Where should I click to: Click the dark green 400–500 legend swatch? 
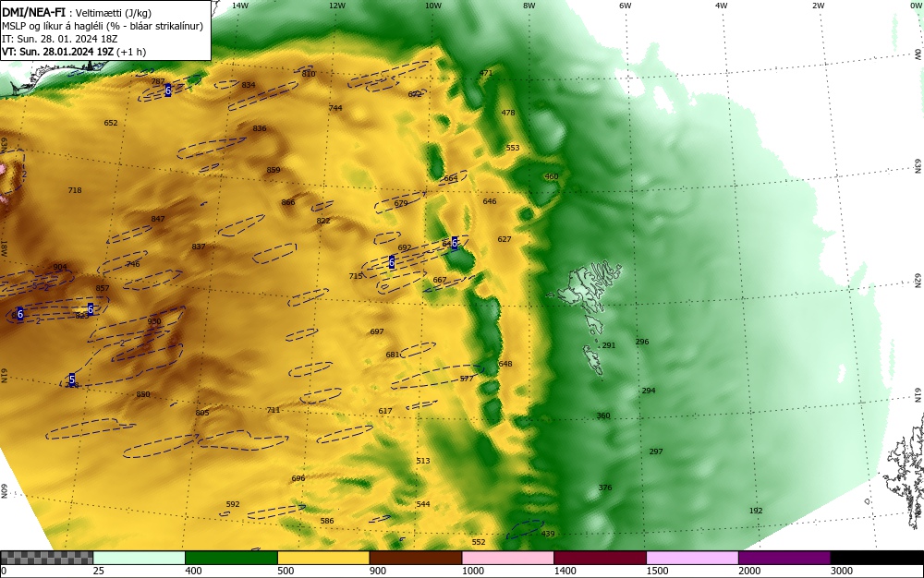231,558
